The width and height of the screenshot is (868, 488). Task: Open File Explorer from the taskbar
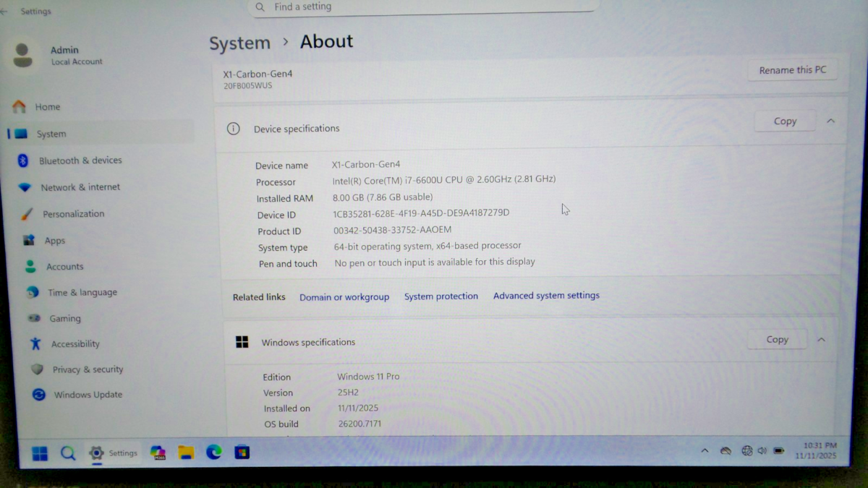pyautogui.click(x=186, y=453)
